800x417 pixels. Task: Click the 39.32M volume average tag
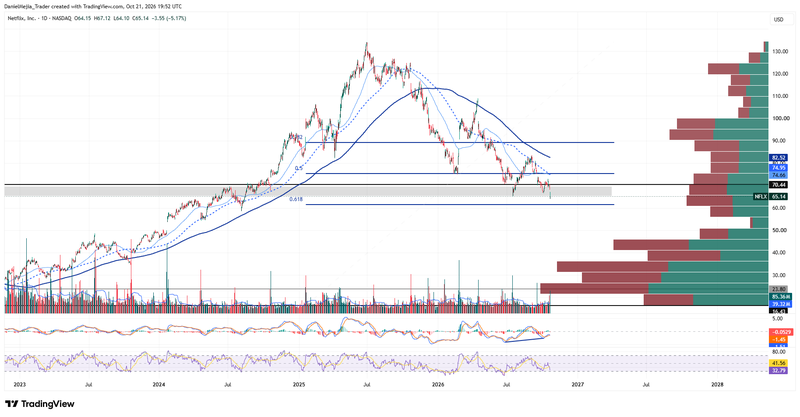pyautogui.click(x=781, y=303)
